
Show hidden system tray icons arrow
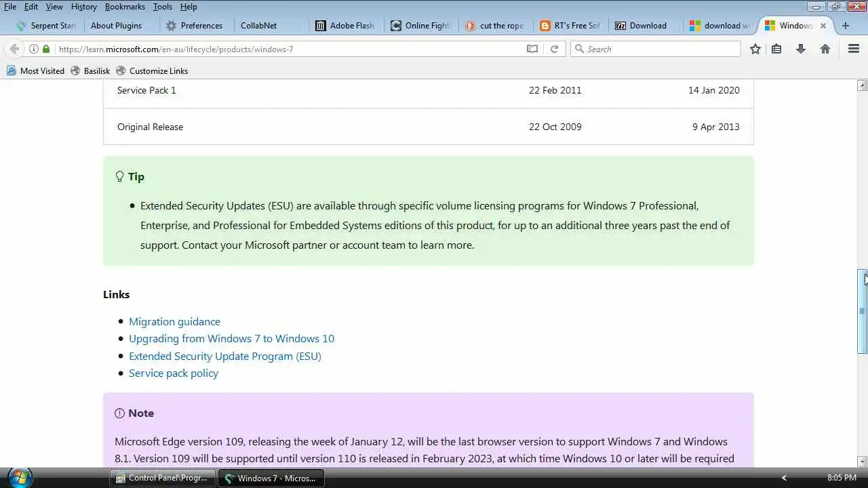click(784, 478)
